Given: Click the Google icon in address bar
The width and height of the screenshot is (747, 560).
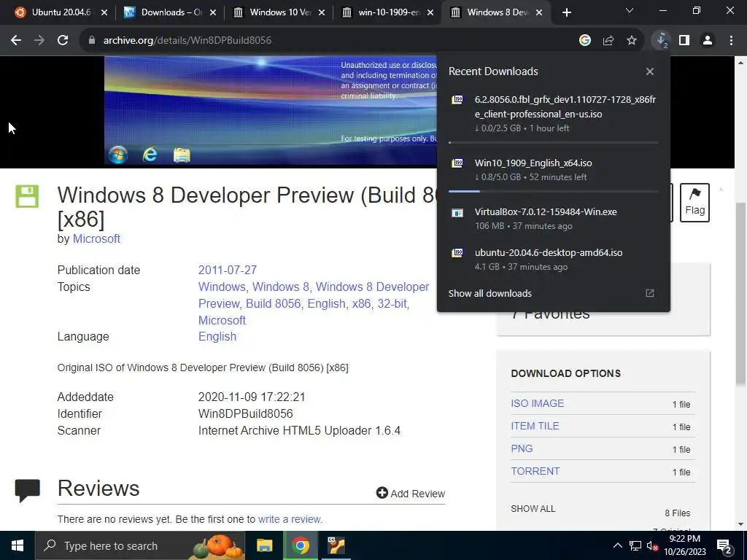Looking at the screenshot, I should [585, 41].
